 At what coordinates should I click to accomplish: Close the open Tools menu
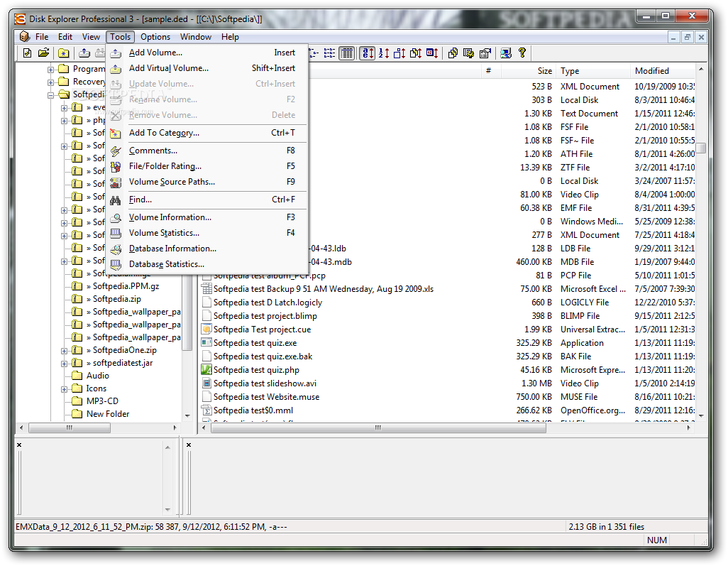click(x=120, y=37)
